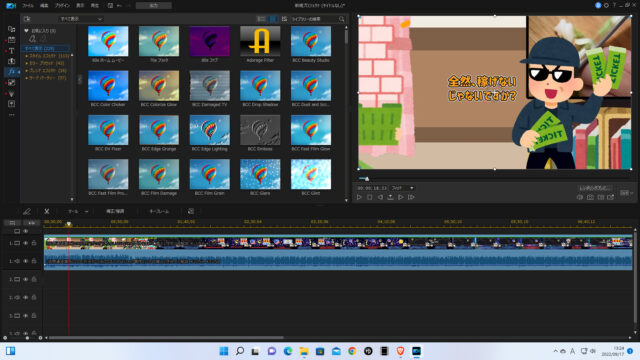The image size is (640, 360).
Task: Click the library search magnifier icon
Action: [x=341, y=19]
